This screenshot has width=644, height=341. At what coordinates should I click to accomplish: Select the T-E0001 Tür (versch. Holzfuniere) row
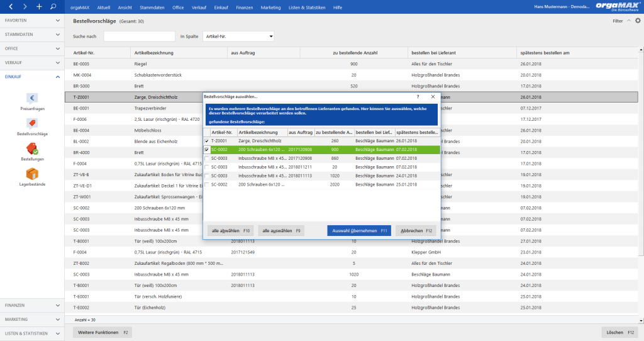351,296
